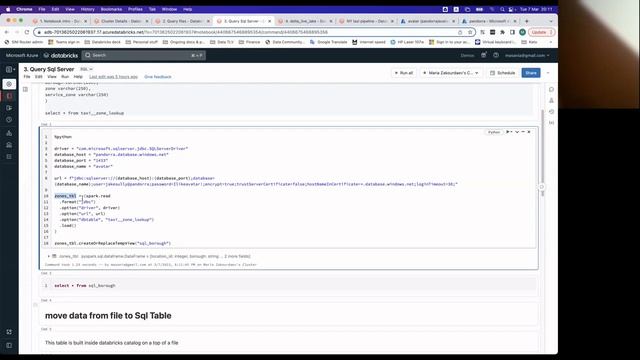Open the notebook Run menu
640x360 pixels.
[65, 77]
